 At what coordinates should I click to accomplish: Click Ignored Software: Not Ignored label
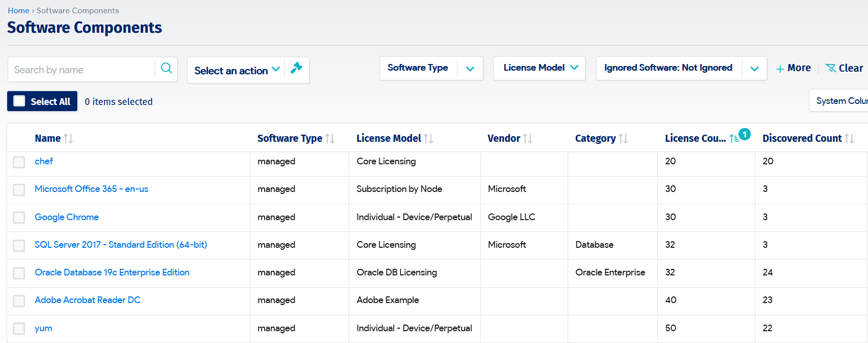(668, 68)
